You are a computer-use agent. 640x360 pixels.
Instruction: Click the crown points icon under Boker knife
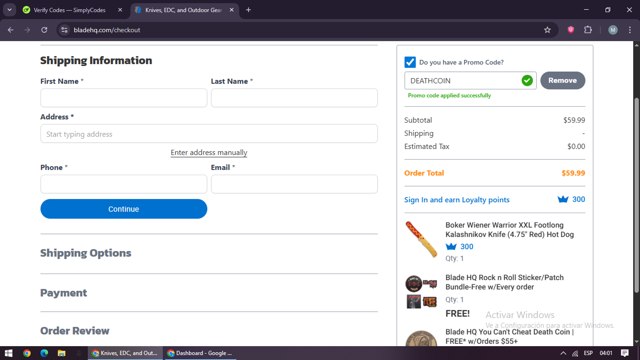(451, 247)
